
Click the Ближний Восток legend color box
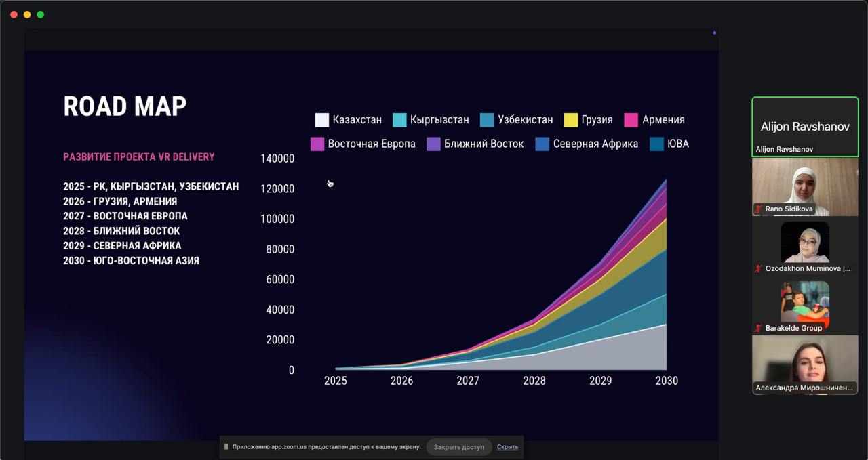[434, 144]
